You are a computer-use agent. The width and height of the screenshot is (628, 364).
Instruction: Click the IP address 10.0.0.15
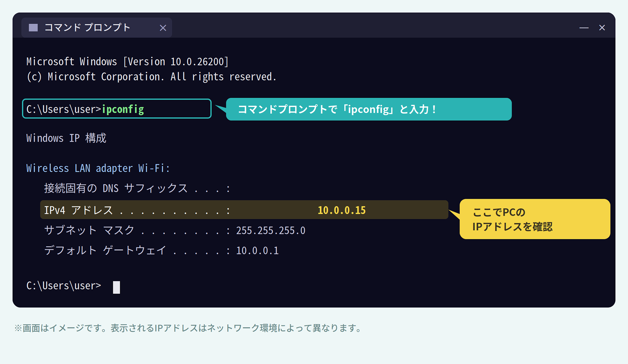pos(342,210)
